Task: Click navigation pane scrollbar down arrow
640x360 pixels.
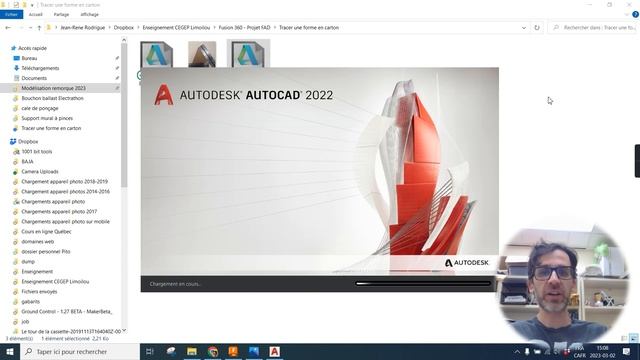Action: [124, 330]
